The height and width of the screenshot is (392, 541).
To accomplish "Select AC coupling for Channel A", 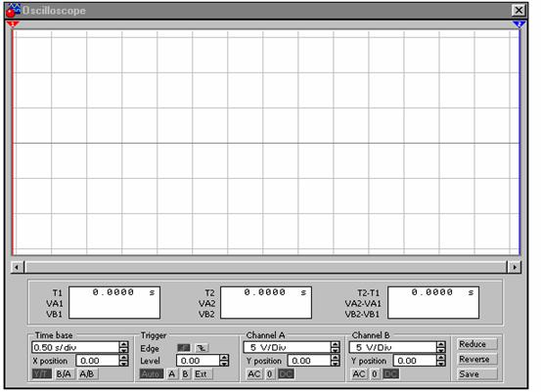I will coord(254,374).
